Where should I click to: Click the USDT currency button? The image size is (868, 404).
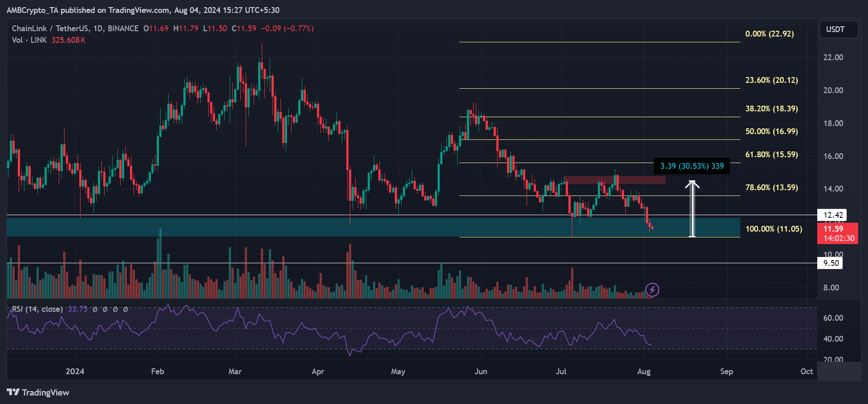pos(839,29)
